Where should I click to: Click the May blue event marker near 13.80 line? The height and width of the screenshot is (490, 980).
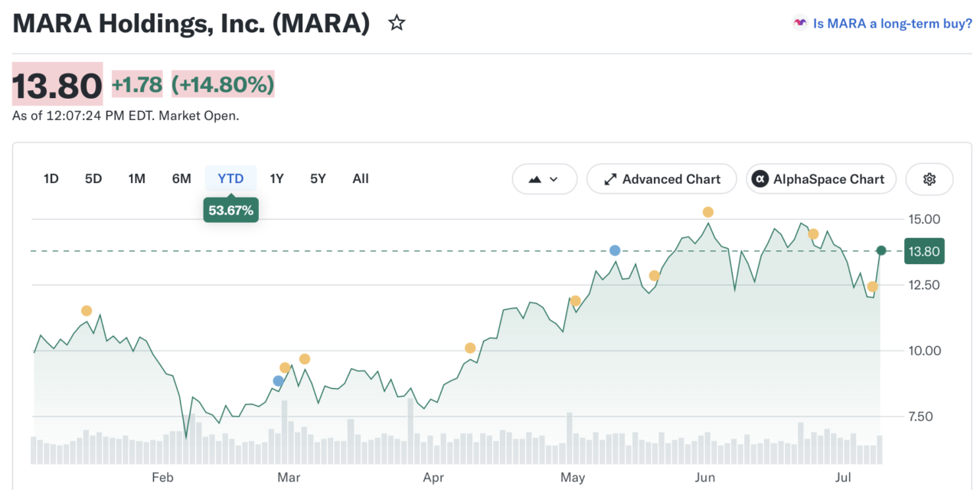point(615,250)
